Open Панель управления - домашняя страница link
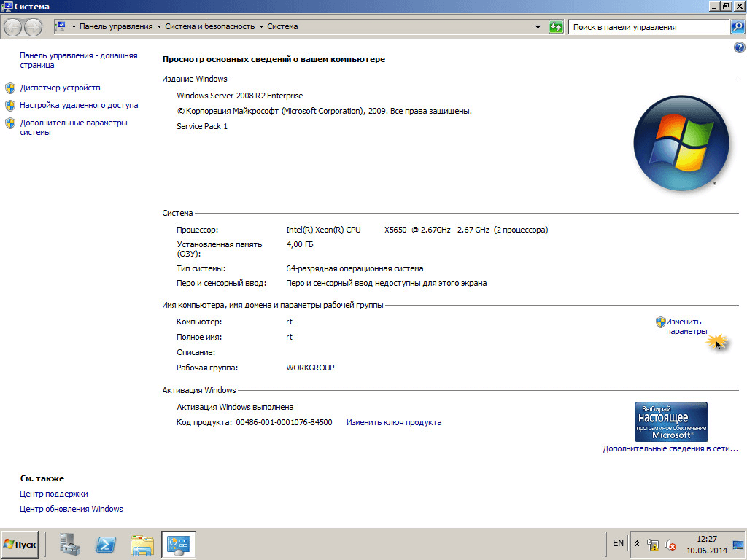The image size is (747, 560). (79, 61)
